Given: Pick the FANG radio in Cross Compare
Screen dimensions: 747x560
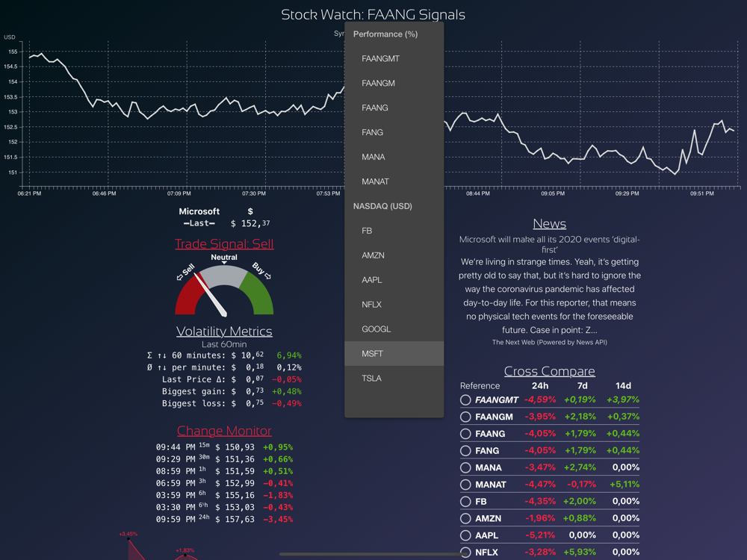Looking at the screenshot, I should pos(465,451).
